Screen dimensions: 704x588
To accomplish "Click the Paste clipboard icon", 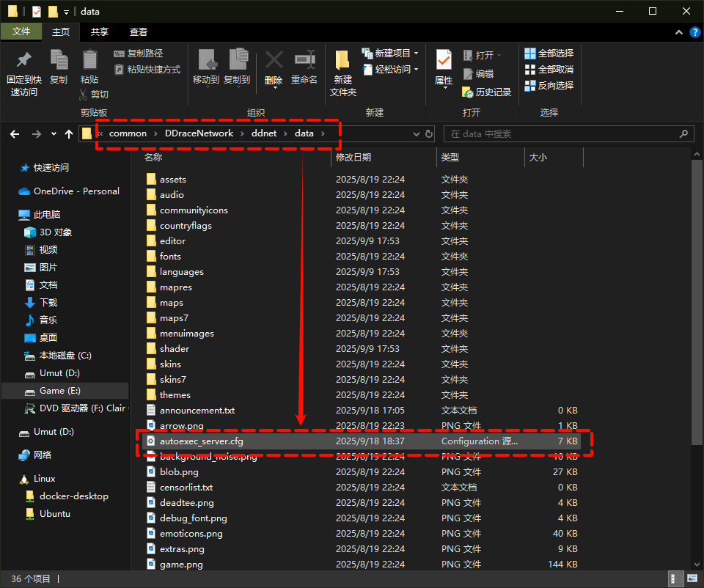I will coord(89,59).
